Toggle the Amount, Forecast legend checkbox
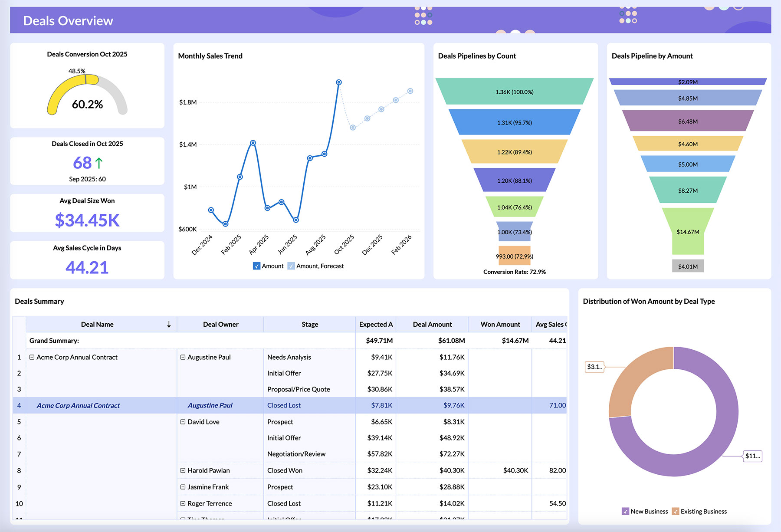The image size is (781, 532). [291, 266]
